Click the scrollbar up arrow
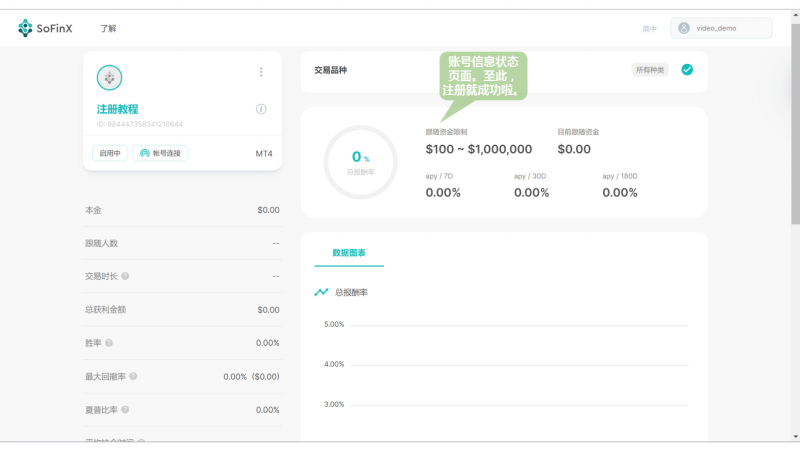The height and width of the screenshot is (450, 800). tap(795, 15)
